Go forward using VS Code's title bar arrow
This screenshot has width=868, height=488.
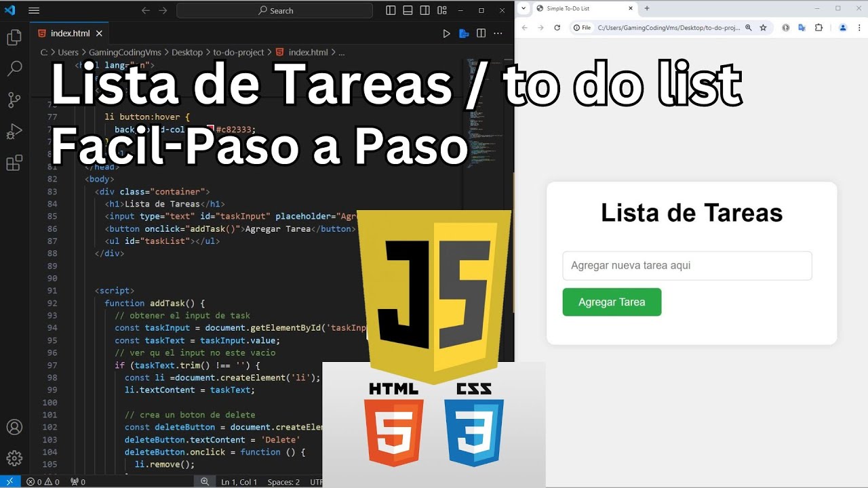(x=163, y=10)
